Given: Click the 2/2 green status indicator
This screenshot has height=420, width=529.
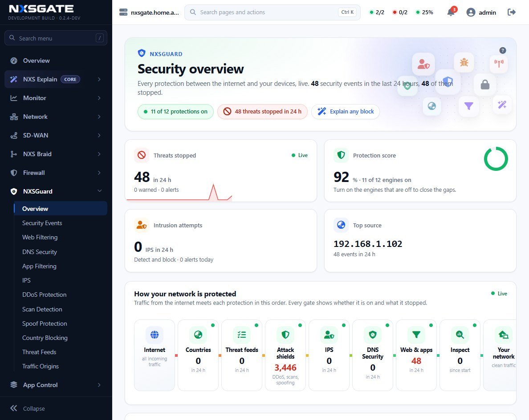Looking at the screenshot, I should [x=377, y=12].
